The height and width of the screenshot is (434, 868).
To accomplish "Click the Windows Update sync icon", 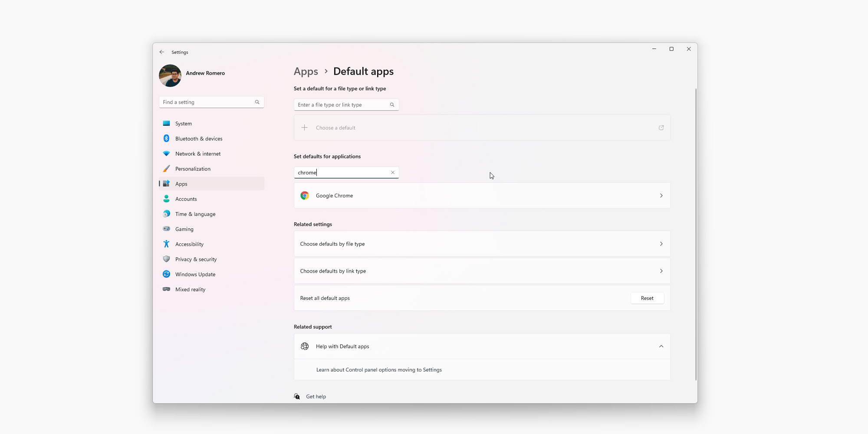I will (x=166, y=274).
